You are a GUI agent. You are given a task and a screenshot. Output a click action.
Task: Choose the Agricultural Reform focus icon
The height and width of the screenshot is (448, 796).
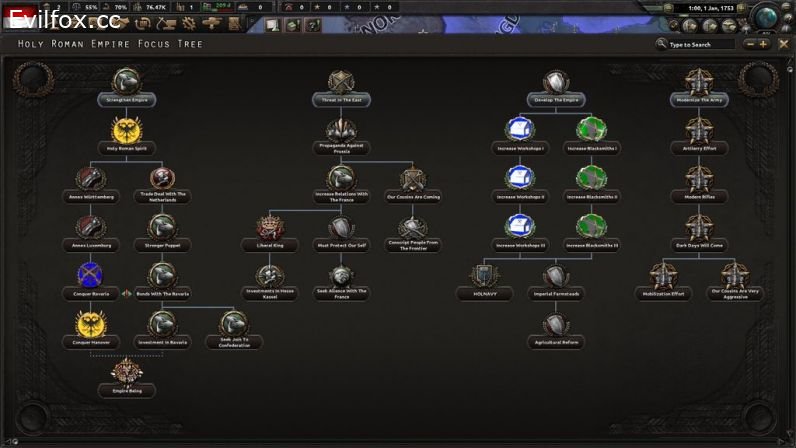point(555,324)
